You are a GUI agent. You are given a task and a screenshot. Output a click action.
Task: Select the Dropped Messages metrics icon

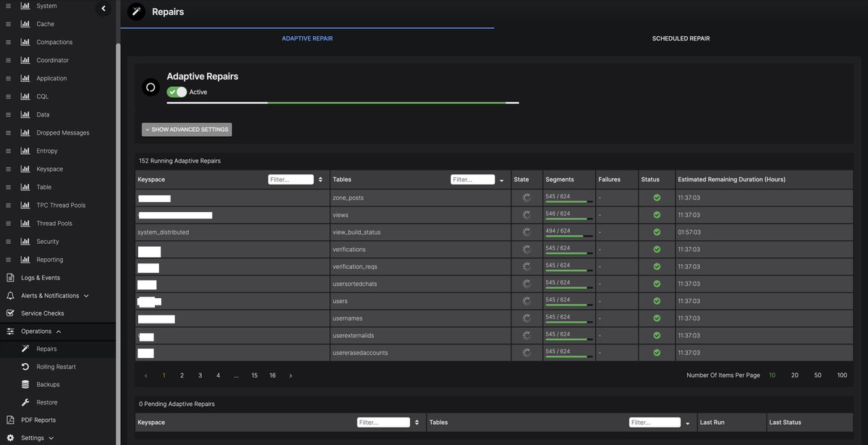coord(25,132)
